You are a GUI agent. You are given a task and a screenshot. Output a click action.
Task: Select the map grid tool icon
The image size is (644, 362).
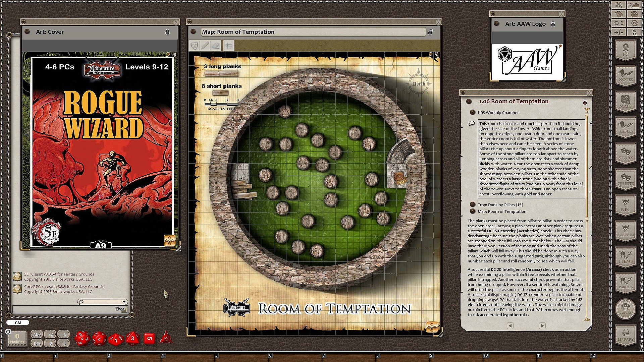click(x=228, y=46)
